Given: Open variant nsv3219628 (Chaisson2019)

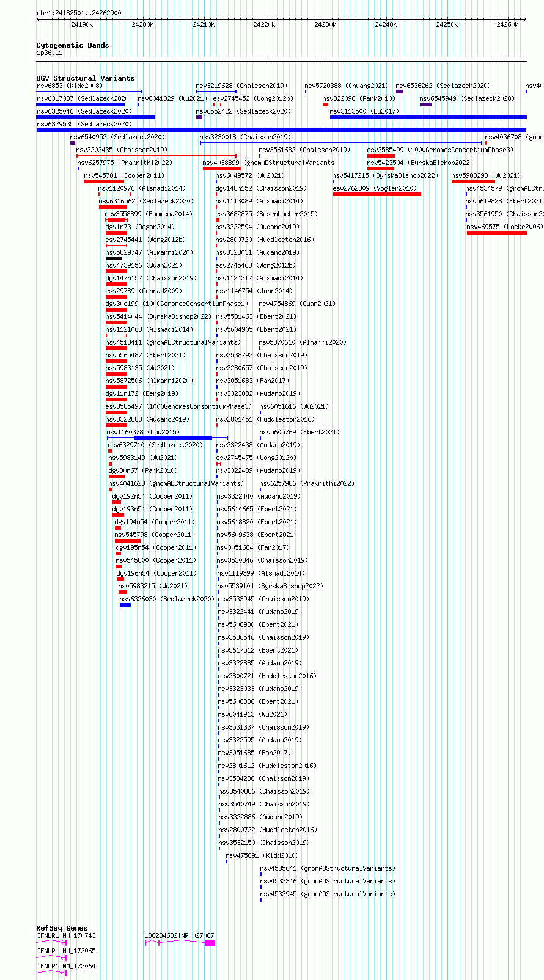Looking at the screenshot, I should click(241, 86).
